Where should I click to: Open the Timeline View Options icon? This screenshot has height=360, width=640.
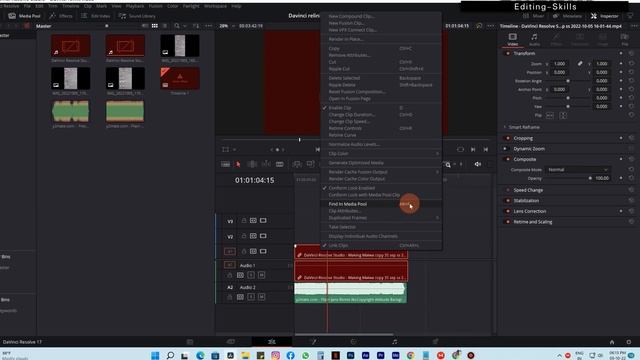(225, 164)
